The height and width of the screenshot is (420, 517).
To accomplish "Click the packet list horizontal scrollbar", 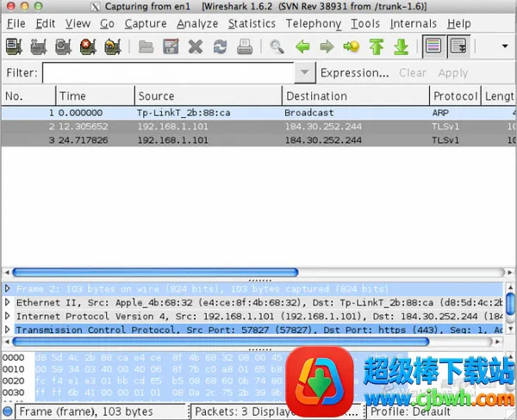I will [155, 273].
